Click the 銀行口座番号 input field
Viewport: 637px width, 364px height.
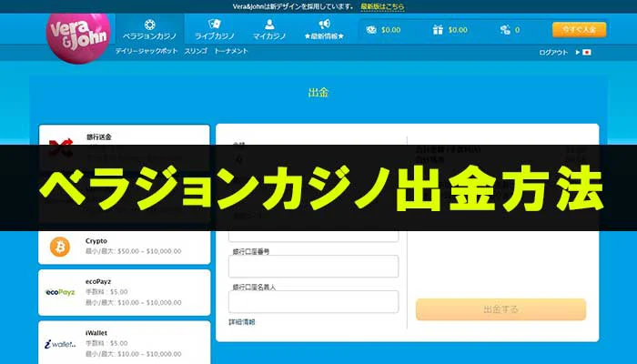tap(314, 266)
